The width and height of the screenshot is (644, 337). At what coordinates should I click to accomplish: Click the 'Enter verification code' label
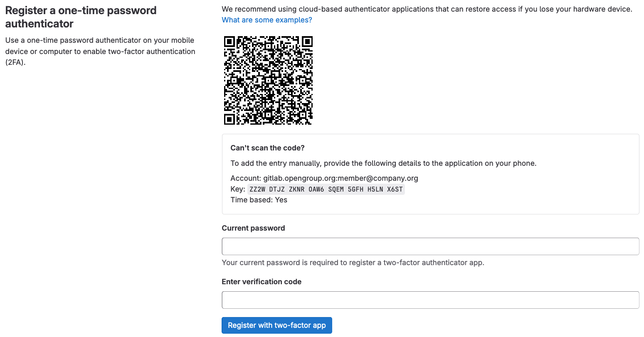click(262, 281)
